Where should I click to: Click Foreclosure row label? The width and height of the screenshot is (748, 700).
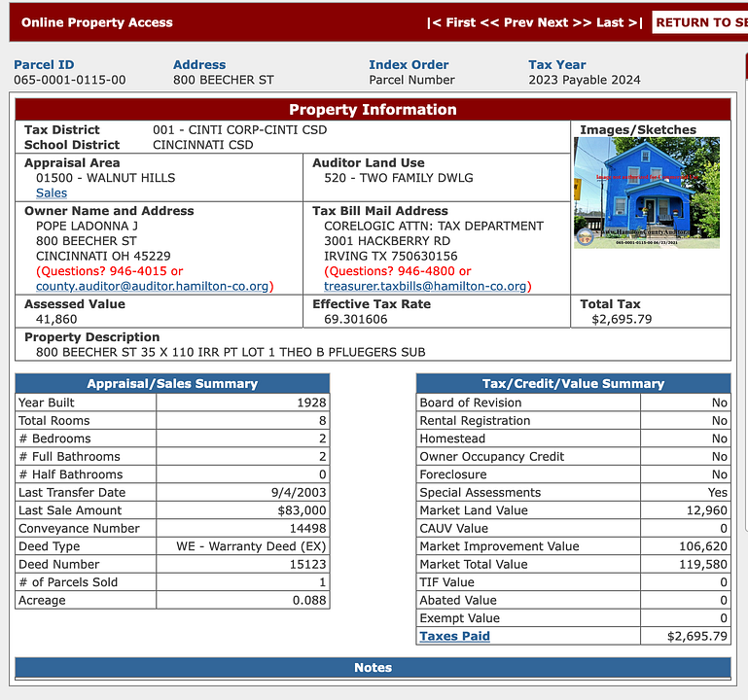(453, 474)
